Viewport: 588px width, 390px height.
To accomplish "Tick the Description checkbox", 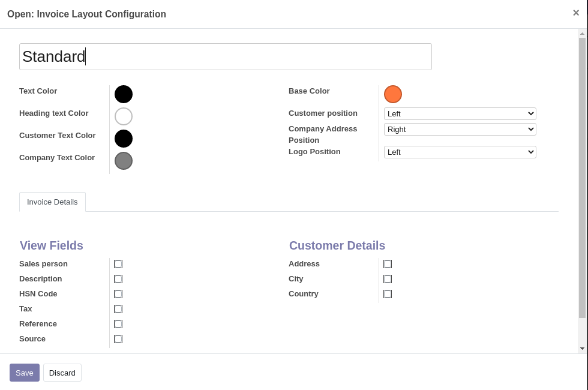I will (x=118, y=279).
